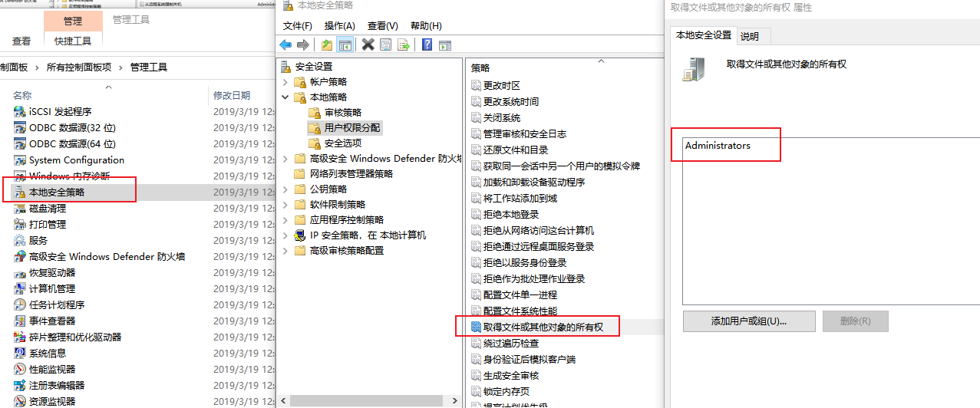Select the 关闭系统 policy entry
980x408 pixels.
coord(502,117)
